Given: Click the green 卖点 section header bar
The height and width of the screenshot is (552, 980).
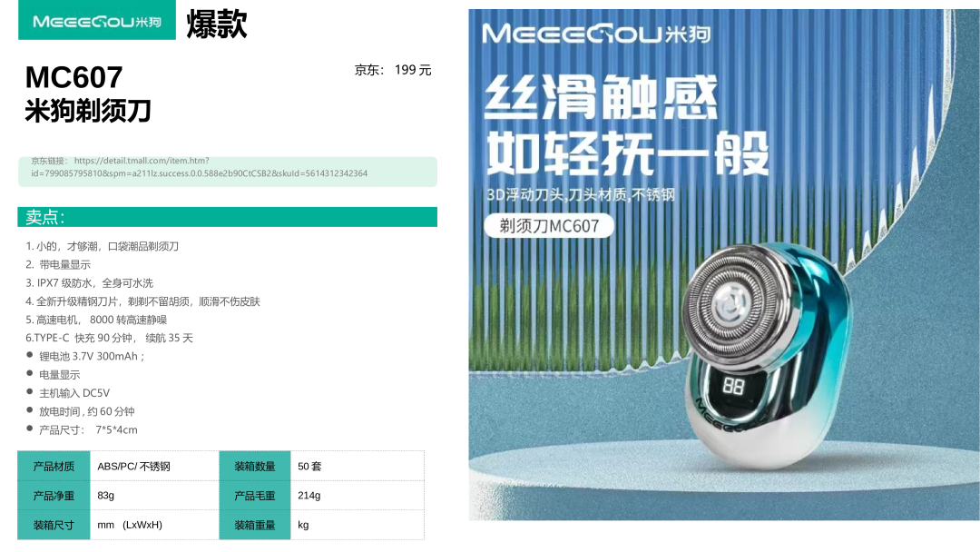Looking at the screenshot, I should click(x=228, y=217).
